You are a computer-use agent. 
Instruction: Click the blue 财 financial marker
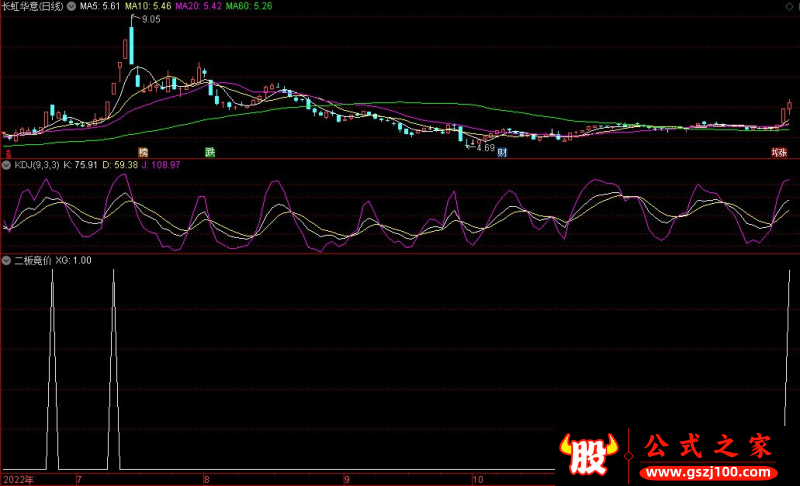[502, 152]
